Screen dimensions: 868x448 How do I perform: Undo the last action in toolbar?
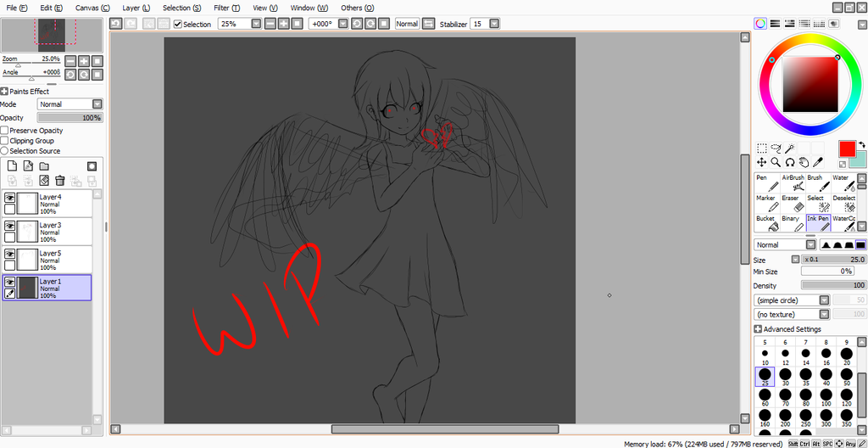click(x=115, y=24)
